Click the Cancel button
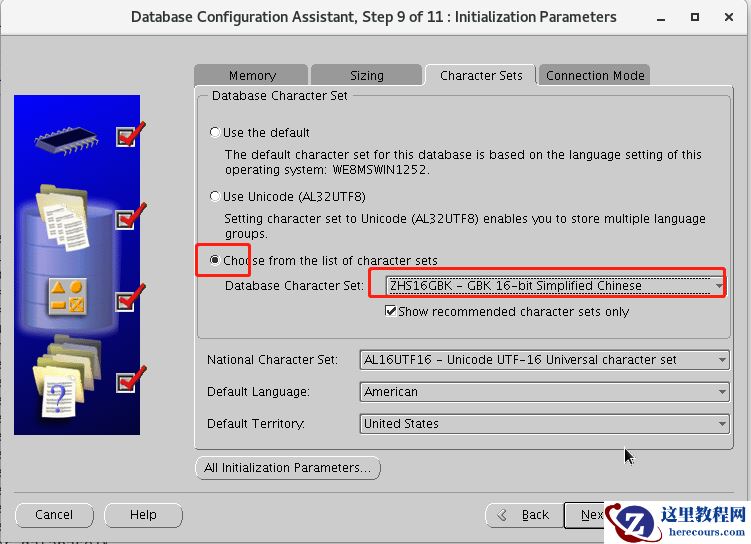 coord(54,515)
